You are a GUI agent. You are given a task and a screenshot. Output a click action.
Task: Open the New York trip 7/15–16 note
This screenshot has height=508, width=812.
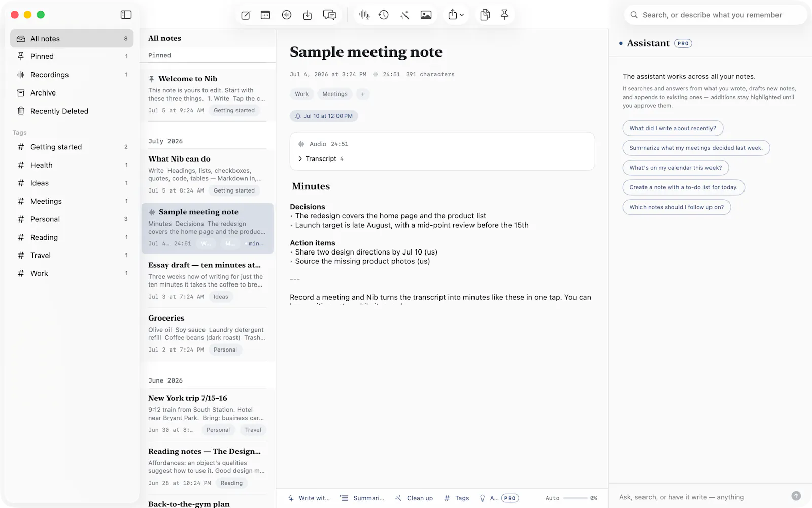[207, 414]
